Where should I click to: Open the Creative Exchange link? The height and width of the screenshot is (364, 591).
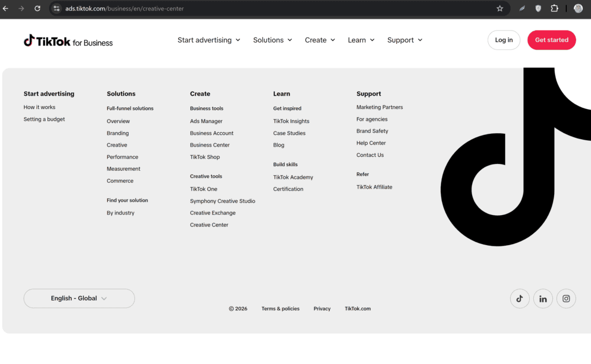[x=213, y=213]
